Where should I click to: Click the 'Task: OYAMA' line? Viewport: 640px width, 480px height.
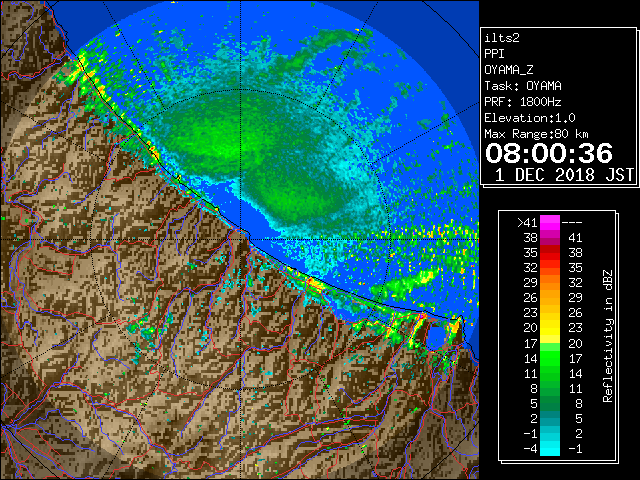click(x=523, y=86)
